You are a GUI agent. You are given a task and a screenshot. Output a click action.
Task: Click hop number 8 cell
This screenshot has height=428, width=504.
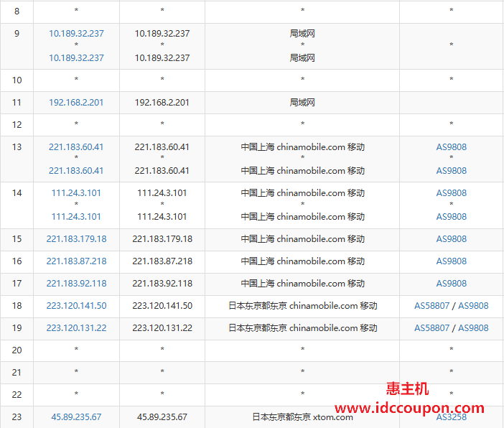17,11
